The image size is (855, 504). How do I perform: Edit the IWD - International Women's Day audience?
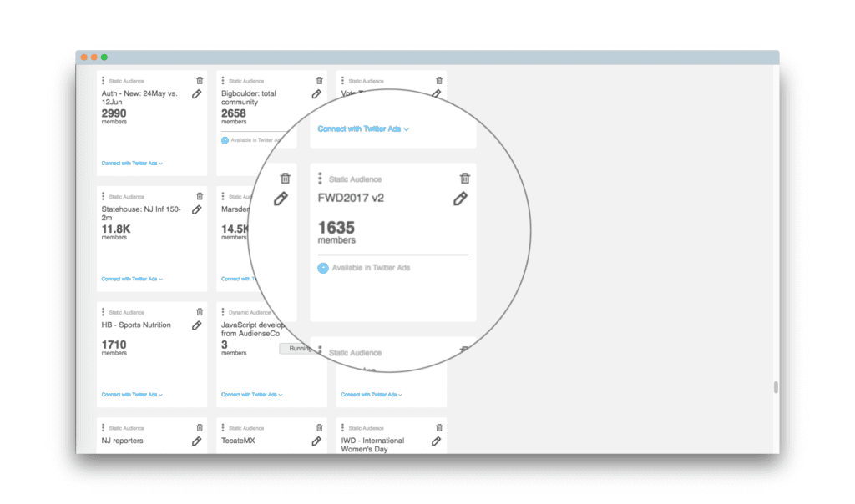pos(436,441)
